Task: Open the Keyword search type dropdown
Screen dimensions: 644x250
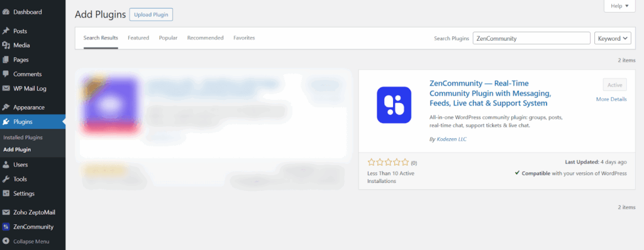Action: (x=613, y=38)
